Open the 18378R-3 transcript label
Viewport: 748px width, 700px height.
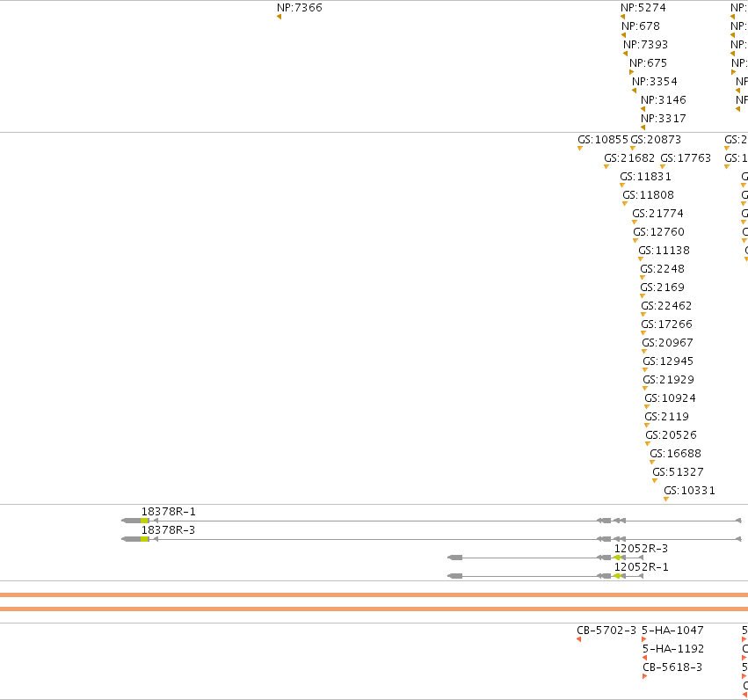168,530
